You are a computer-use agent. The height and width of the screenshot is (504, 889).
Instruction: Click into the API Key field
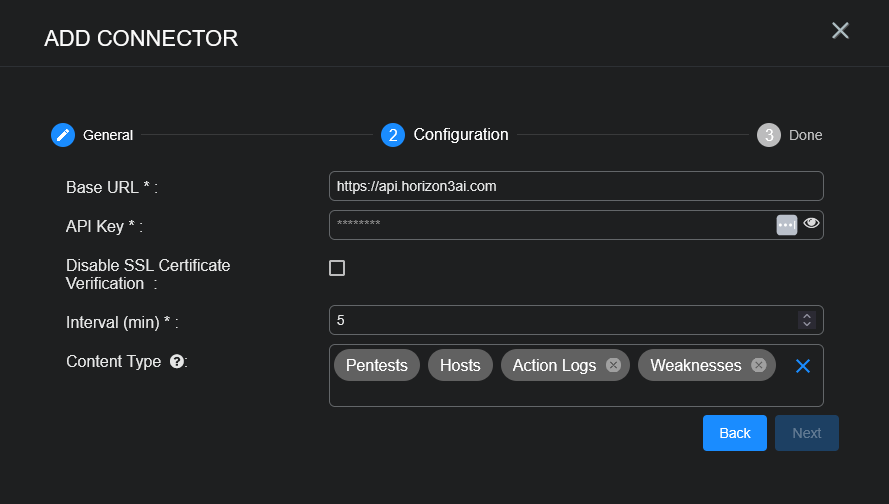point(550,225)
